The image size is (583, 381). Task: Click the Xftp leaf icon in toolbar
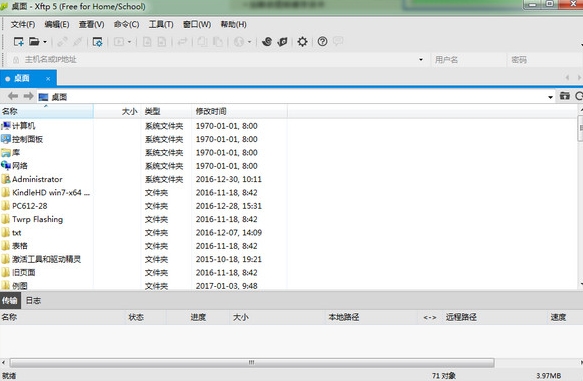(x=283, y=42)
